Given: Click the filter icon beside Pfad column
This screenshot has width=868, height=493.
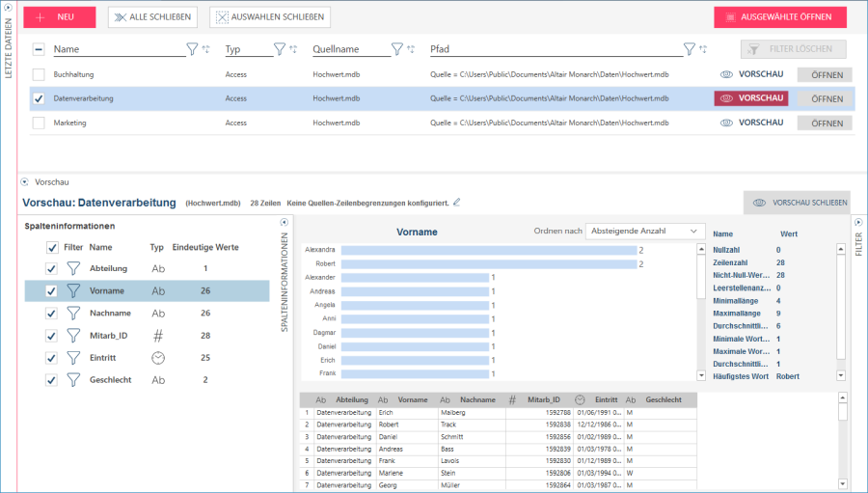Looking at the screenshot, I should tap(689, 49).
